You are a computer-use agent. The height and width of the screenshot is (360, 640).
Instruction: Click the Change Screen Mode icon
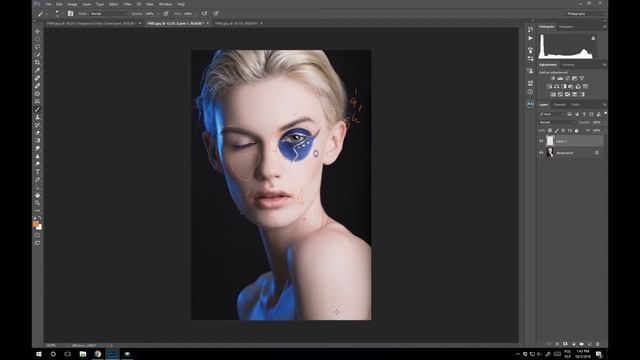(x=38, y=243)
